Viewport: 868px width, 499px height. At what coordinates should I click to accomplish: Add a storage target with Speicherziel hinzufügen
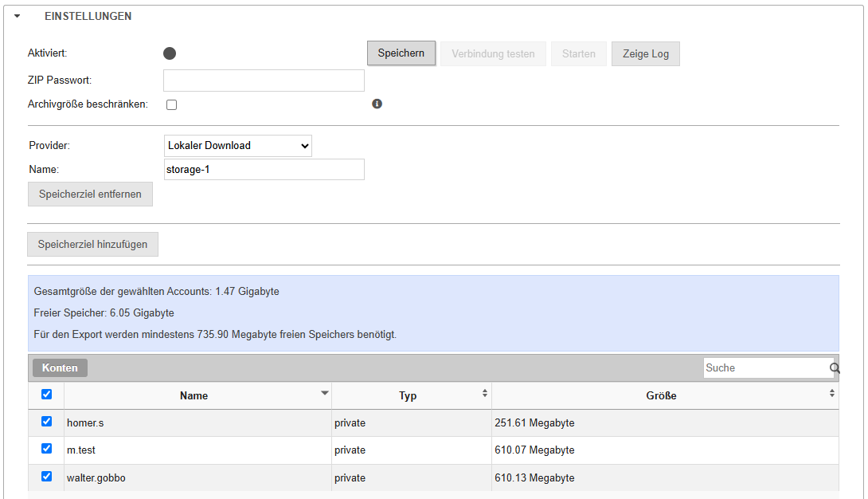pyautogui.click(x=92, y=245)
